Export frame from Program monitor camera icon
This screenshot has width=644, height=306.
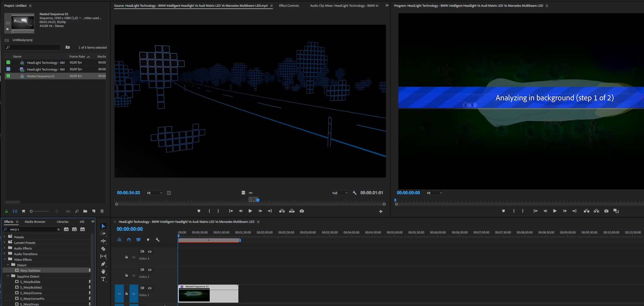(606, 211)
